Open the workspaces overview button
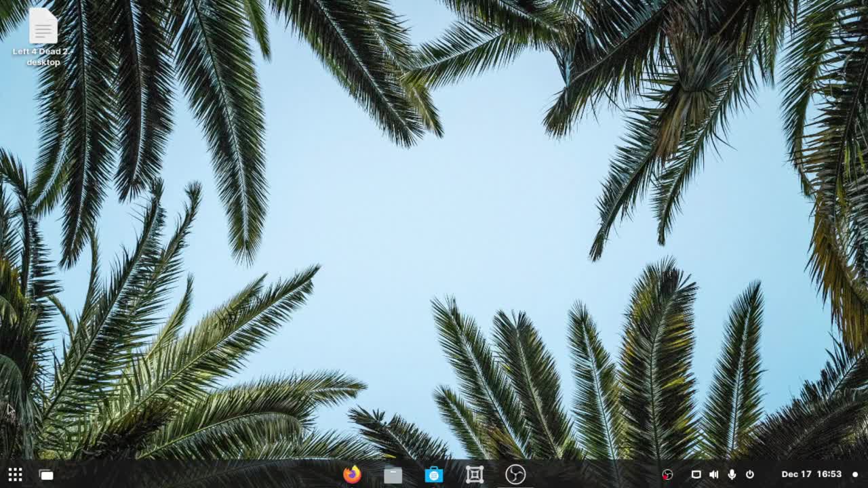The height and width of the screenshot is (488, 868). pos(46,475)
